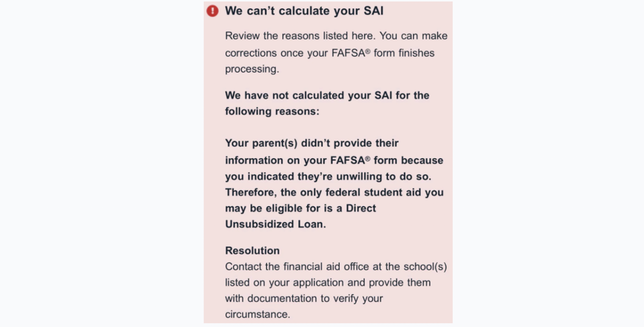The image size is (644, 327).
Task: Click the "Review the reasons listed here" sentence
Action: (300, 36)
